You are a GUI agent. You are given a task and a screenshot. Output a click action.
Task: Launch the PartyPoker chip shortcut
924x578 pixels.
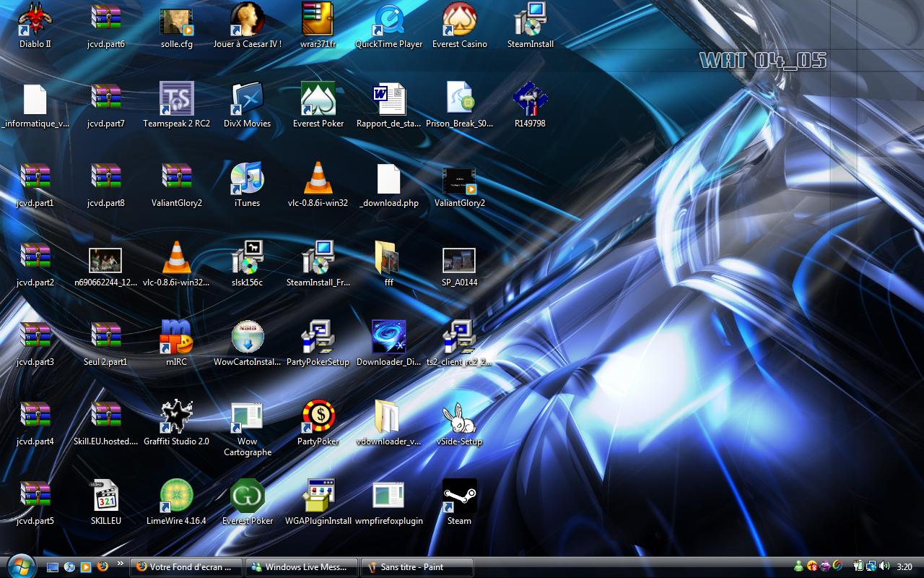point(318,417)
